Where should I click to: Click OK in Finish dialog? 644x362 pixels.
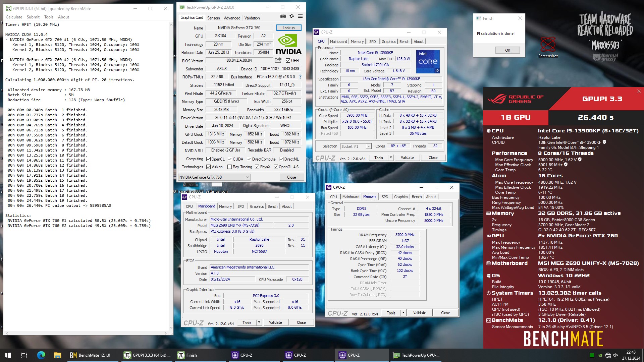pyautogui.click(x=507, y=50)
